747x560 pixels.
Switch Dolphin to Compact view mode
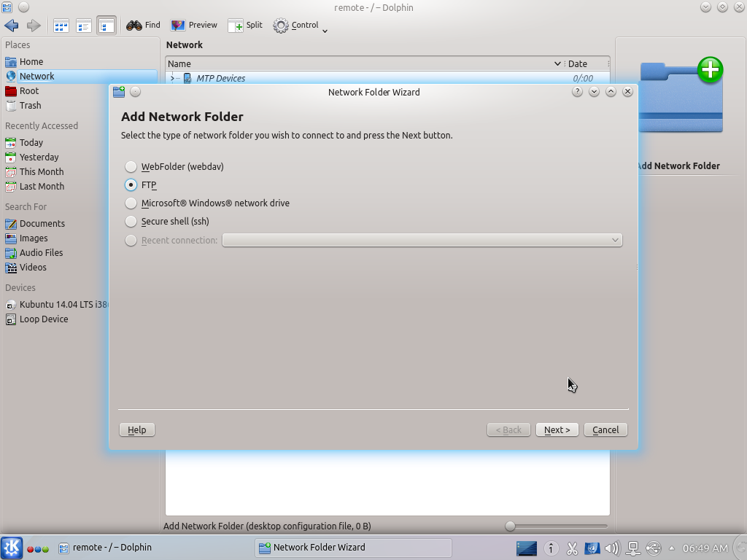tap(84, 26)
